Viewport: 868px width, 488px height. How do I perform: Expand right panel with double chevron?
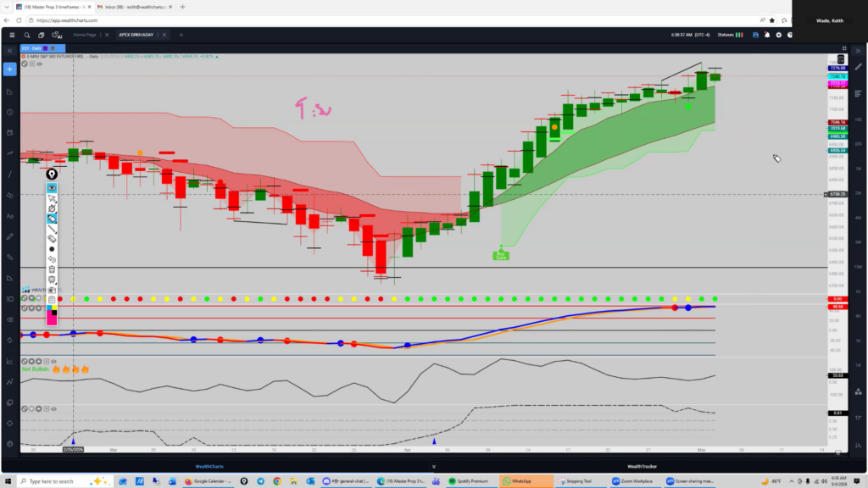(858, 50)
